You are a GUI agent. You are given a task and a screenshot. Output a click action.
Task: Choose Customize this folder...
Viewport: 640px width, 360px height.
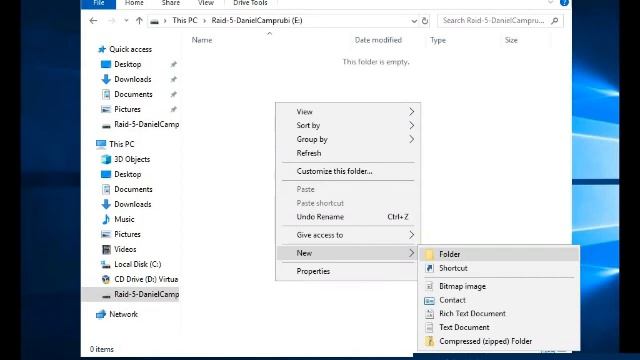coord(348,171)
